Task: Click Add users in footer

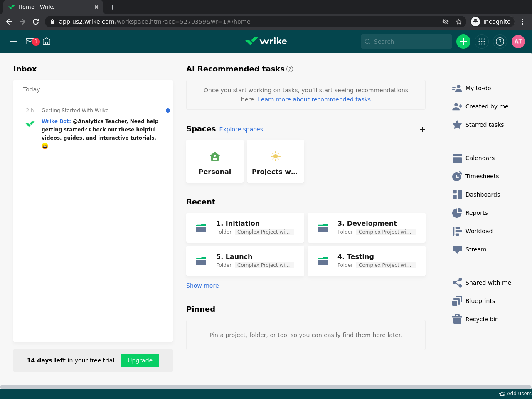Action: point(515,394)
